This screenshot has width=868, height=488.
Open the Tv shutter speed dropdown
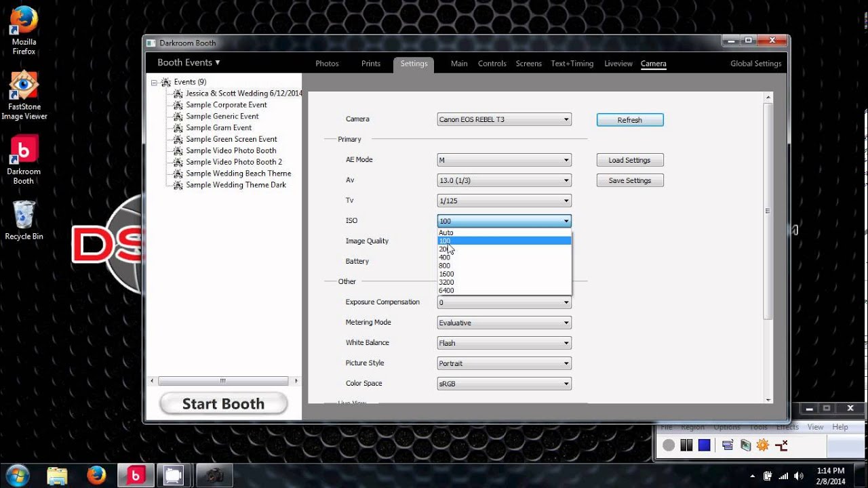click(505, 201)
